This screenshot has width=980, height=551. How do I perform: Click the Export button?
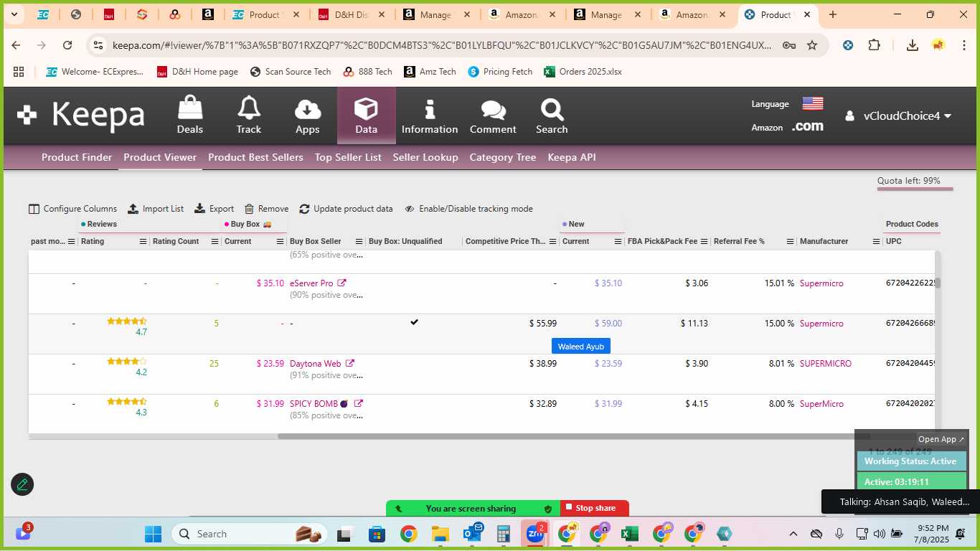(x=214, y=209)
